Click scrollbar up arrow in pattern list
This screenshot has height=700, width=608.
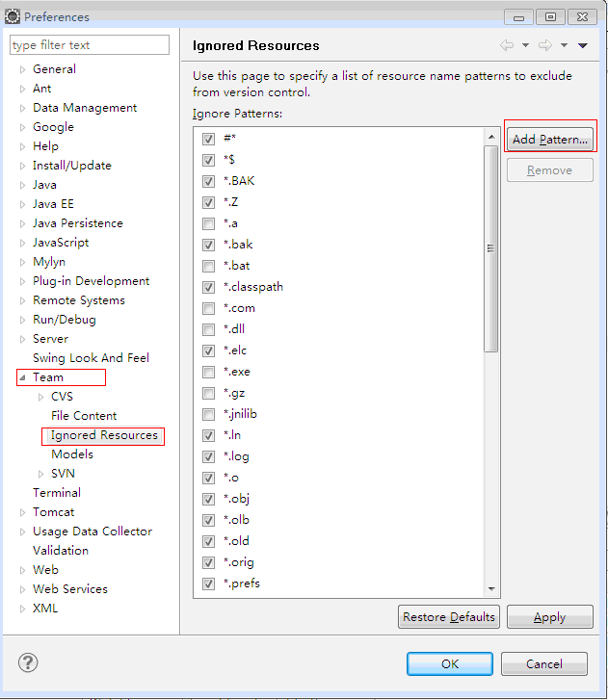[x=491, y=137]
